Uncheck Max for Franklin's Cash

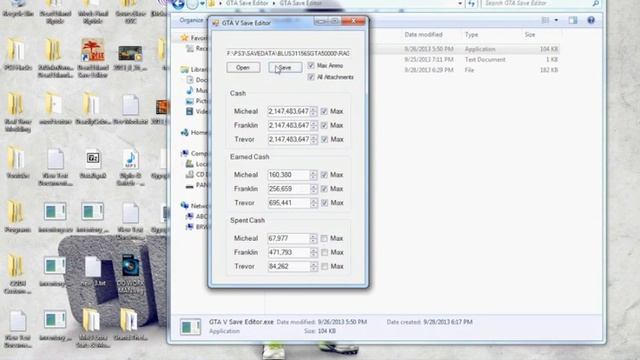pos(324,125)
